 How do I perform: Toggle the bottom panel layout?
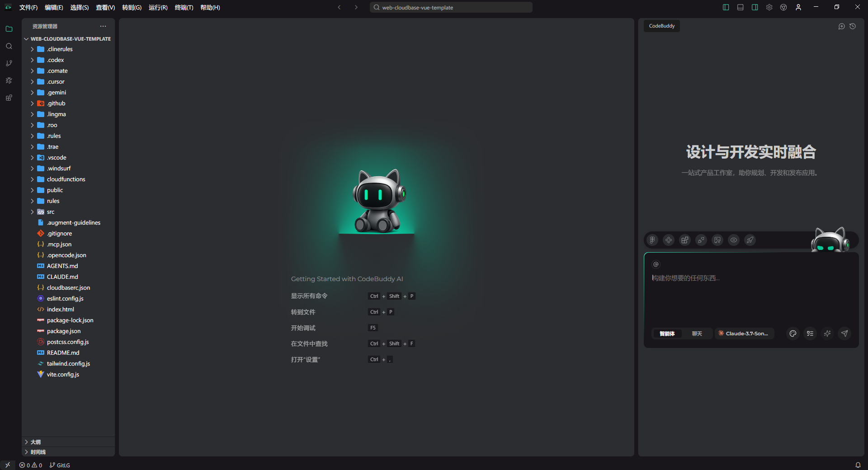coord(740,7)
